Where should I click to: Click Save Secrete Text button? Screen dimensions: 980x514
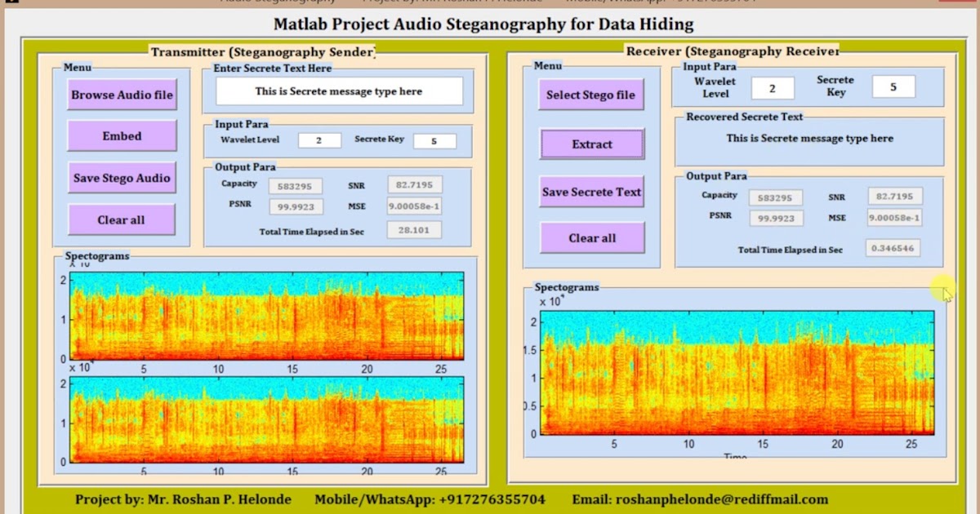coord(591,192)
